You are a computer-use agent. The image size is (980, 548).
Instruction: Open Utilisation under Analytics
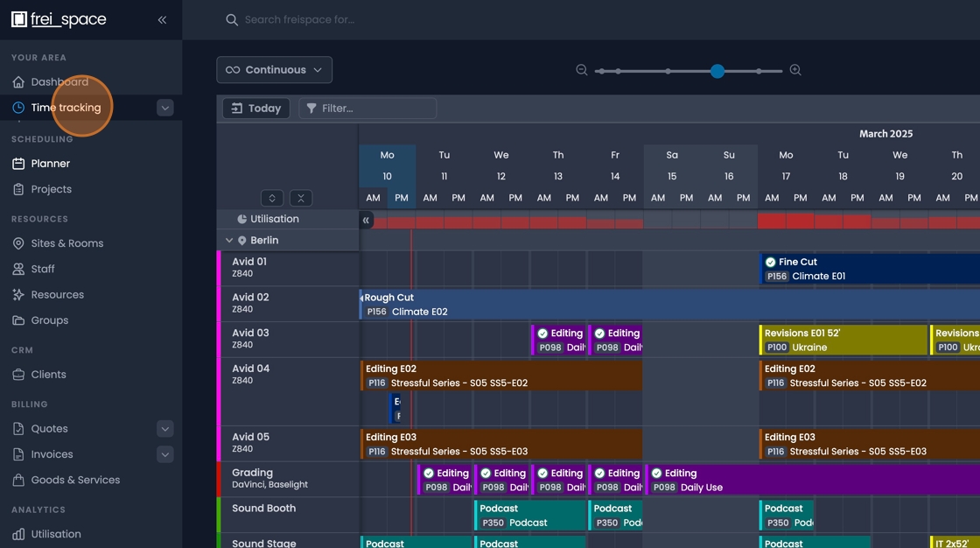tap(56, 533)
